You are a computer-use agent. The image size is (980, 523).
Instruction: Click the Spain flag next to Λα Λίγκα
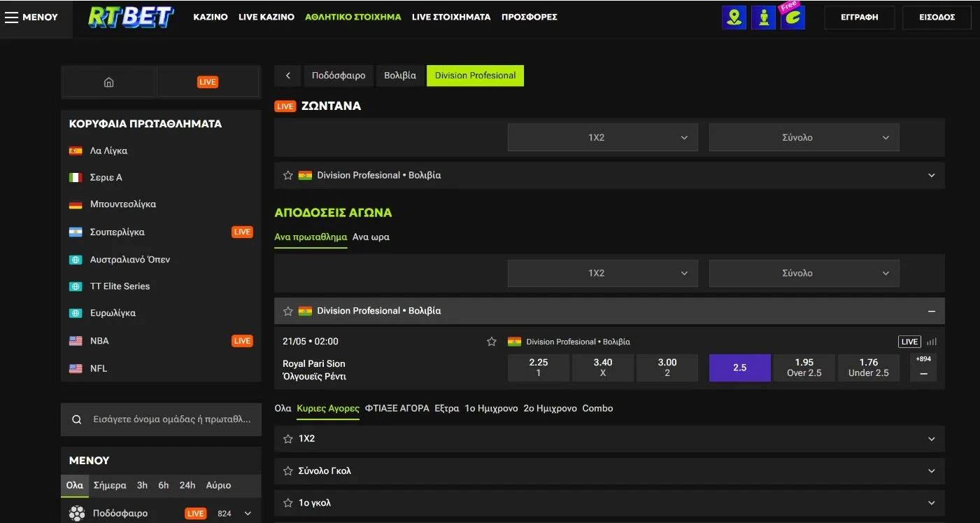click(76, 151)
